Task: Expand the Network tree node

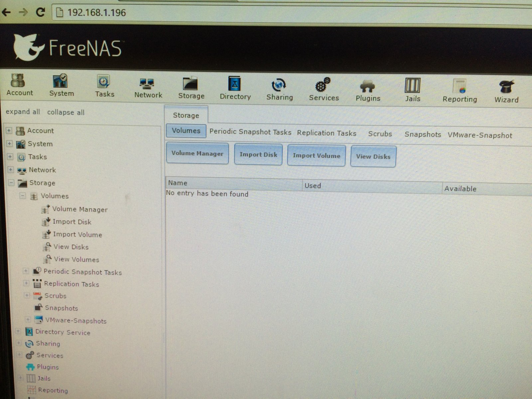Action: pos(11,170)
